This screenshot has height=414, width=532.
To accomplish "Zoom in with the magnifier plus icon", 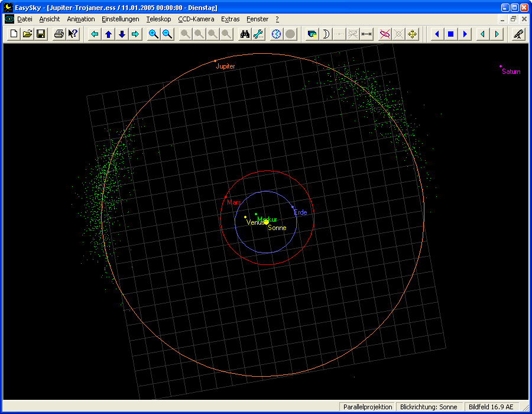I will (154, 34).
